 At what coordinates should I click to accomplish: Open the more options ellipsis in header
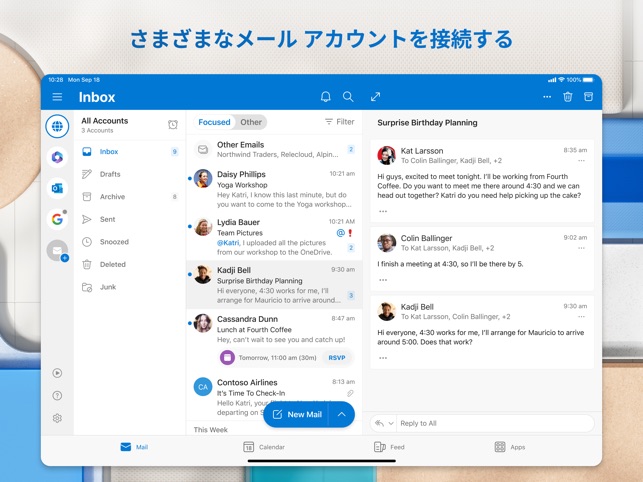(547, 97)
